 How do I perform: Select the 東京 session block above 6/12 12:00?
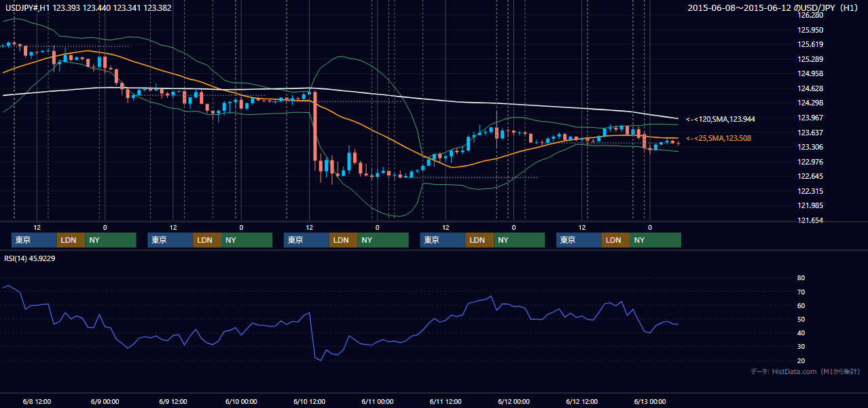point(579,240)
